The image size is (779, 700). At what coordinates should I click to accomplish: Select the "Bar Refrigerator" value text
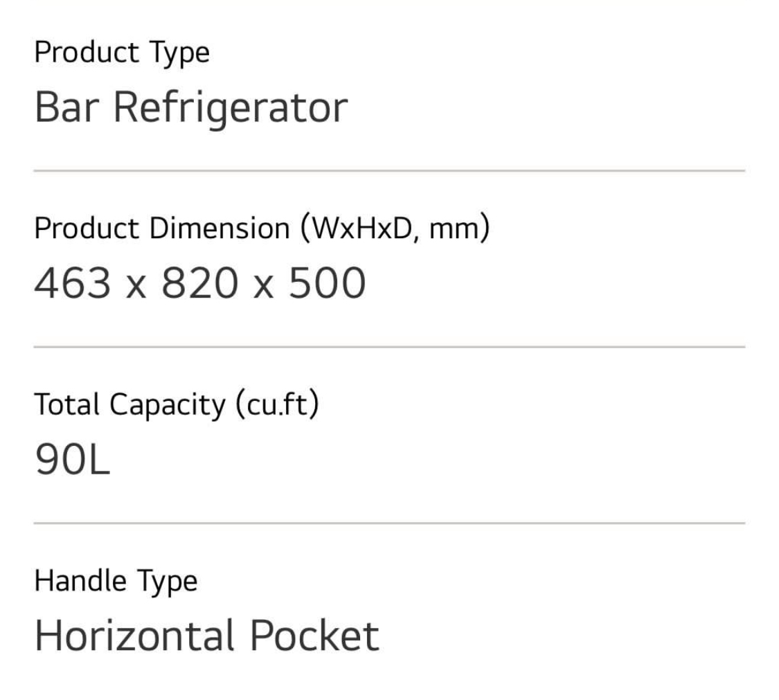point(190,108)
